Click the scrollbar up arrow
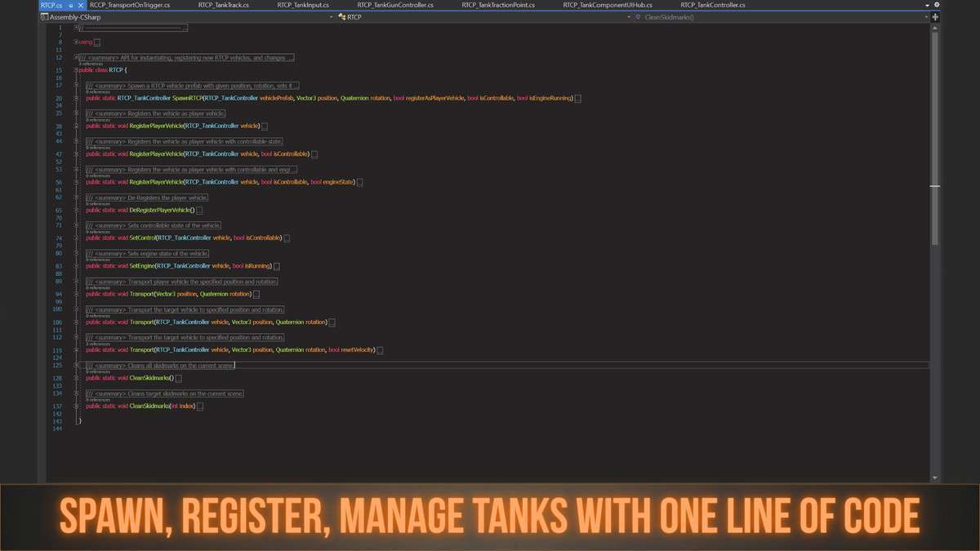Screen dimensions: 980x551 (x=935, y=28)
